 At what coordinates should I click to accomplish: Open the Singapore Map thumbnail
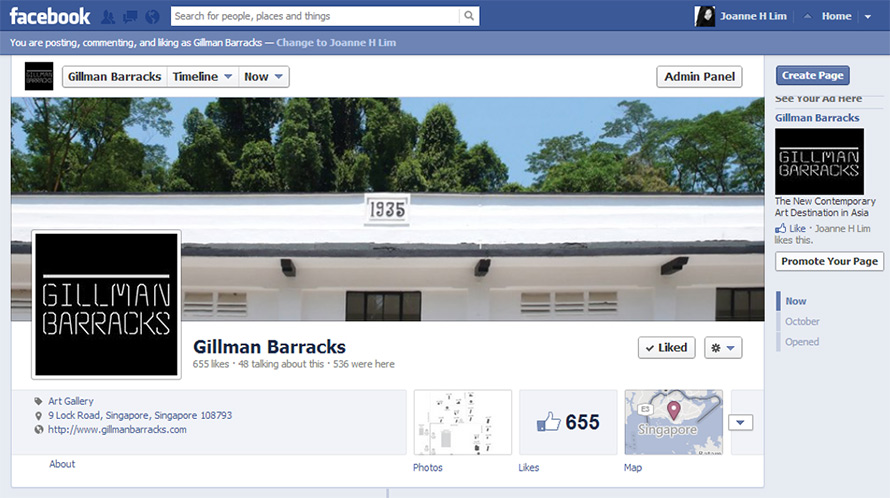[x=674, y=422]
